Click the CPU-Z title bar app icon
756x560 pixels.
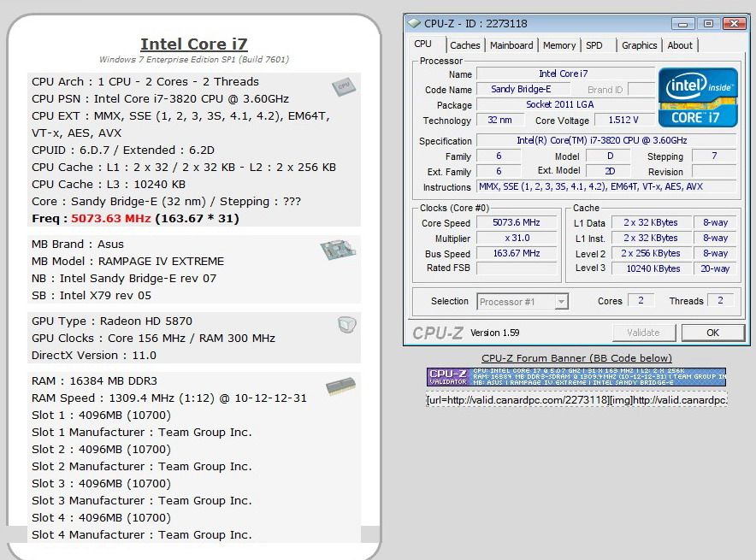tap(414, 23)
